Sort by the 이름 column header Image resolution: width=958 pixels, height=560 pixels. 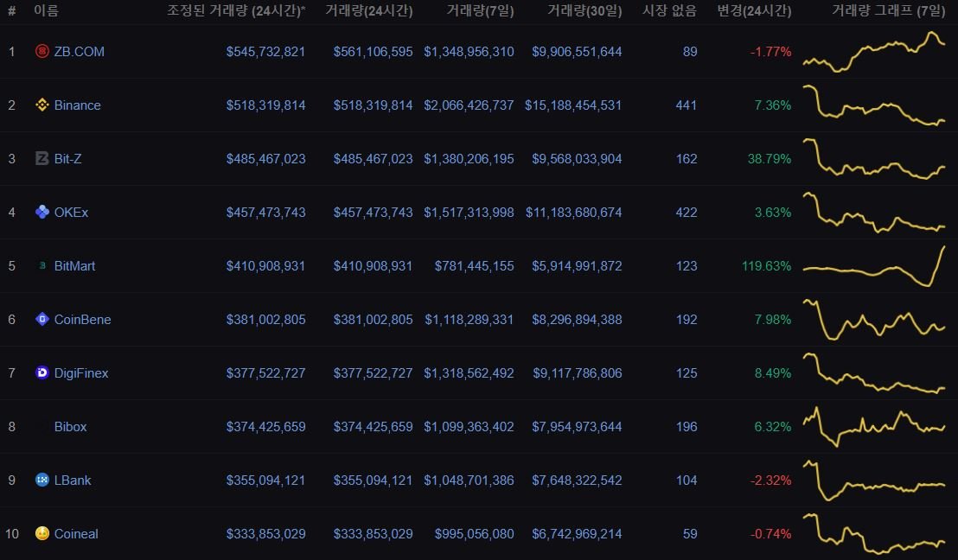(x=46, y=10)
